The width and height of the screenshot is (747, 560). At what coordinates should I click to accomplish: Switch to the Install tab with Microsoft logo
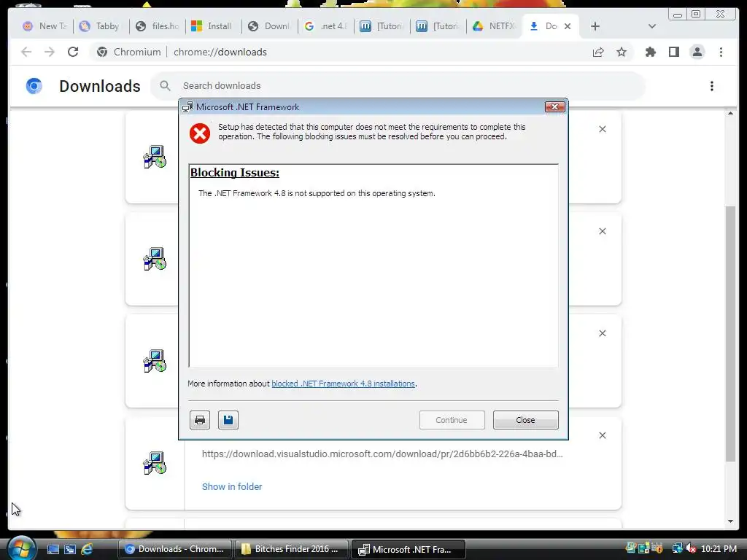[212, 26]
